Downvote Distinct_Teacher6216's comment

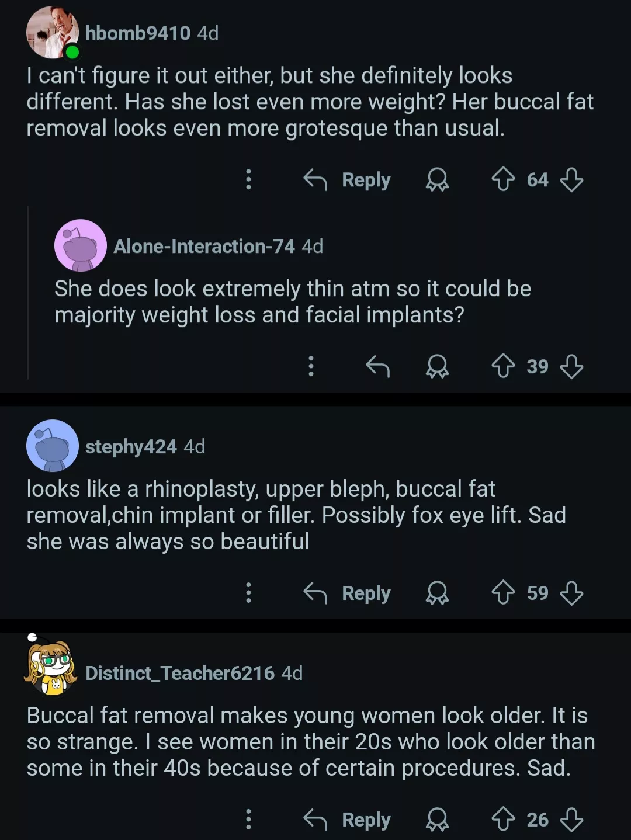click(x=571, y=819)
